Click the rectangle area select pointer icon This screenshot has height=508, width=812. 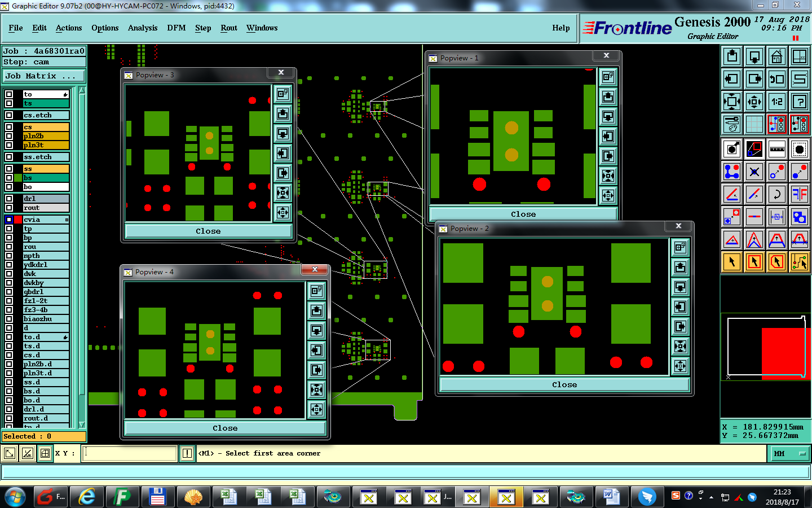click(754, 262)
